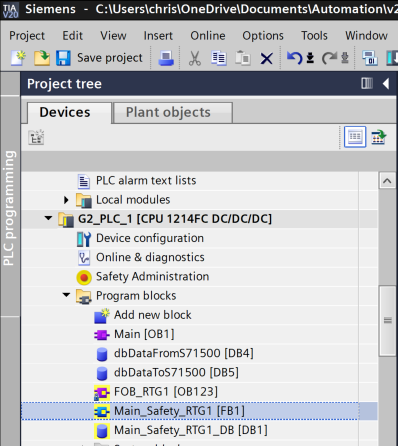Open the undo history dropdown arrow
The height and width of the screenshot is (446, 398).
[310, 58]
